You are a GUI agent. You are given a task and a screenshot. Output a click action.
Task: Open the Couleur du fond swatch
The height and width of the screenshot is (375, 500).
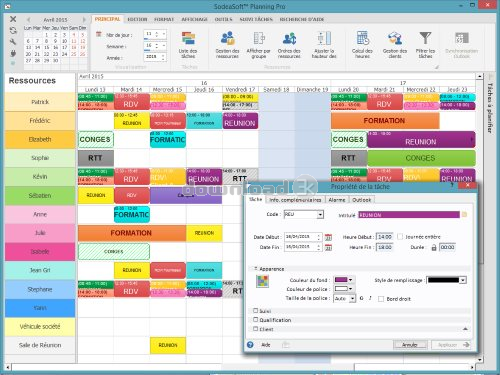tap(344, 280)
